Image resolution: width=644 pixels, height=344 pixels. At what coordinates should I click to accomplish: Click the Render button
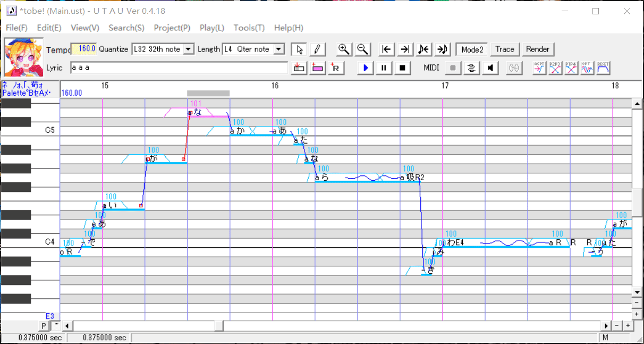[537, 49]
